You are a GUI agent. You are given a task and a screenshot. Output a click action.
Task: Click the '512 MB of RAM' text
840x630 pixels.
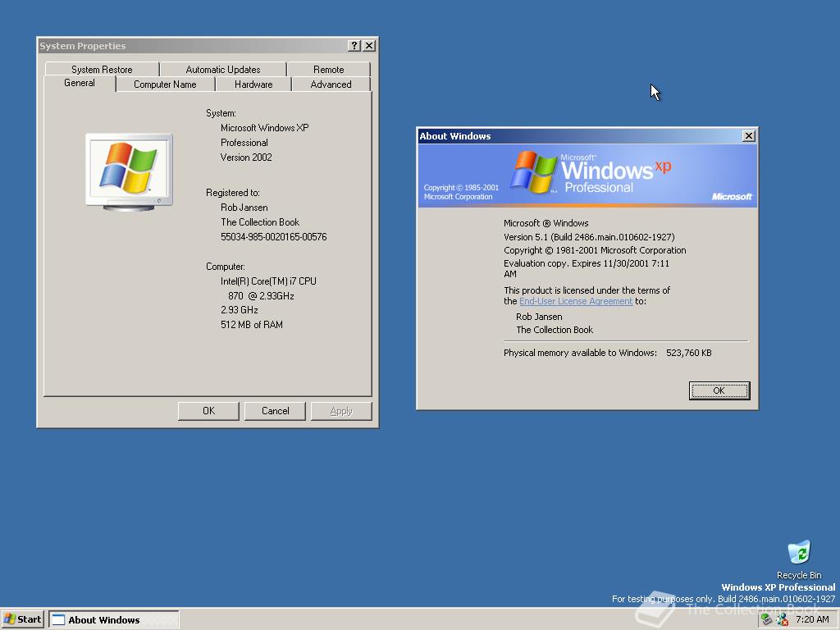pyautogui.click(x=252, y=325)
